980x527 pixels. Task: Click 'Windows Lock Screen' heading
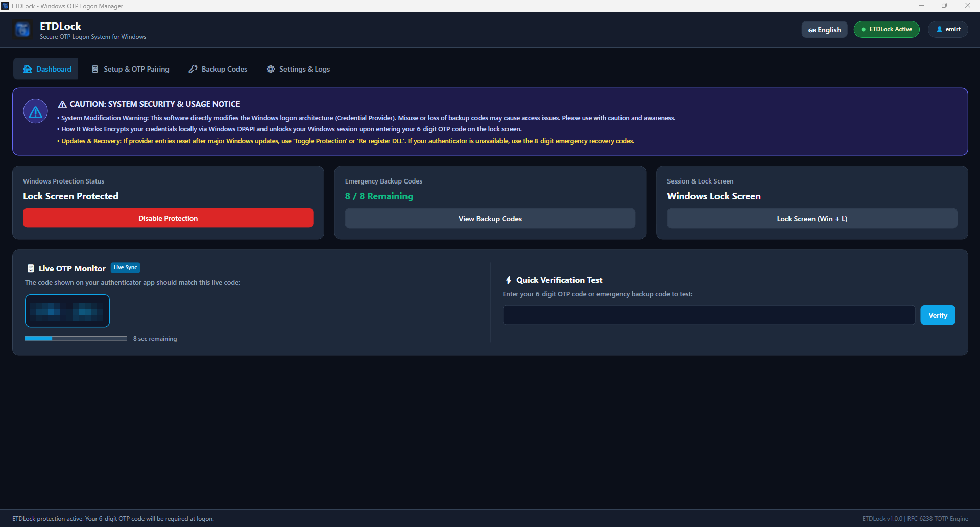pyautogui.click(x=714, y=196)
